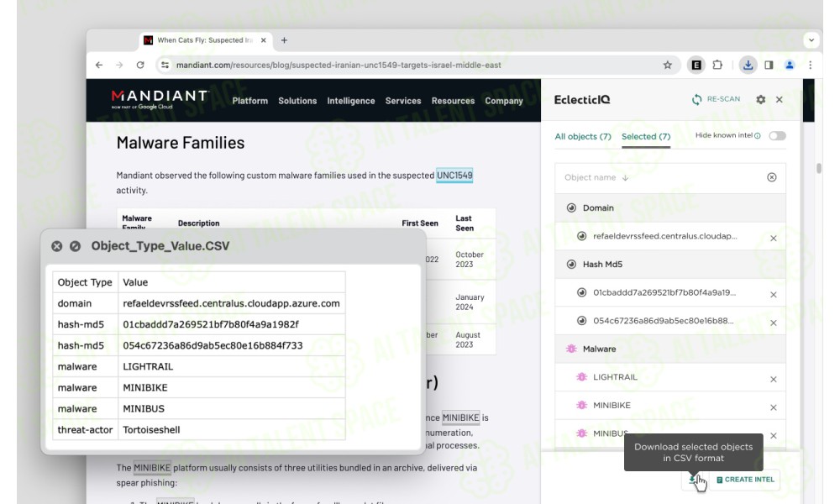Screen dimensions: 840x504
Task: Remove the 01cbaddd7a hash object
Action: click(x=774, y=295)
